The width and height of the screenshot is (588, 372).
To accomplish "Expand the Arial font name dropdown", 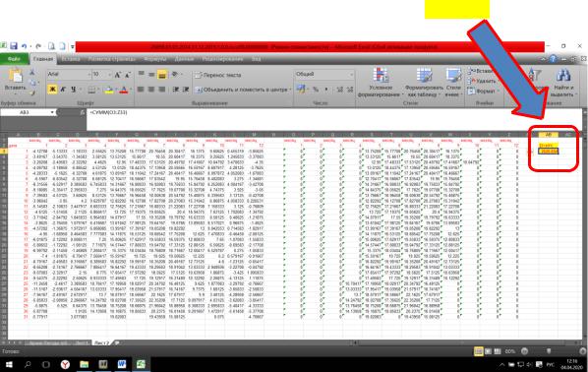I will [89, 75].
